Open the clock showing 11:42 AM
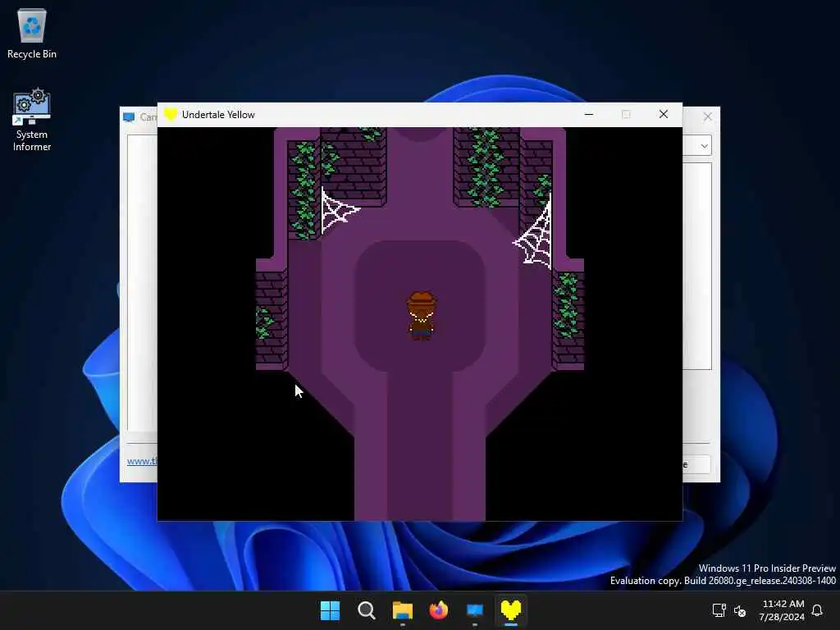The width and height of the screenshot is (840, 630). point(782,610)
